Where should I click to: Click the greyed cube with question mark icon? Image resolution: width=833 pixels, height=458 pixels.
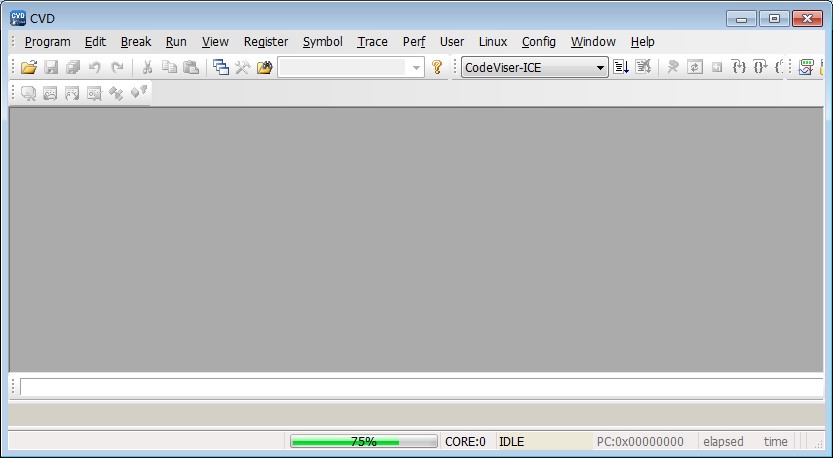coord(139,92)
